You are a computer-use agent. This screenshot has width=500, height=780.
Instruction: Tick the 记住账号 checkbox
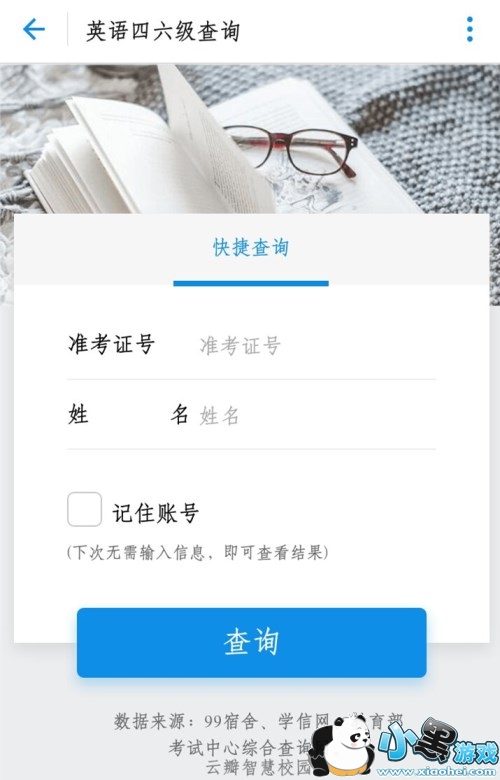tap(85, 509)
